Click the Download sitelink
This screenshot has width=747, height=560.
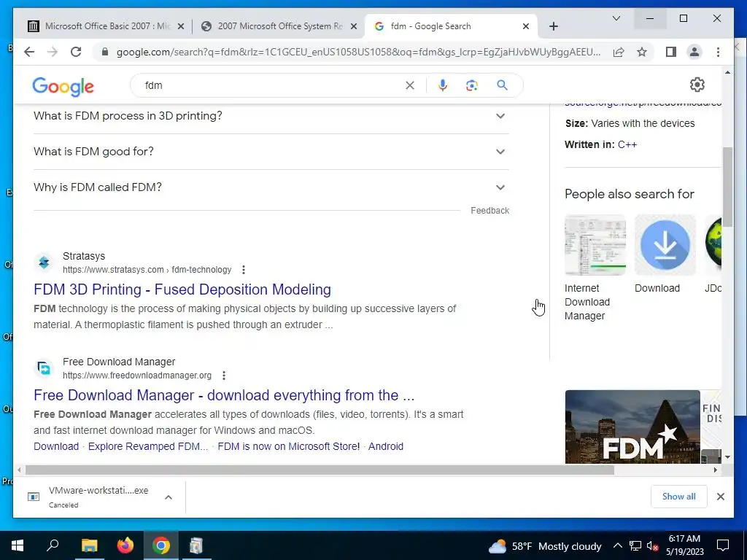pyautogui.click(x=56, y=447)
